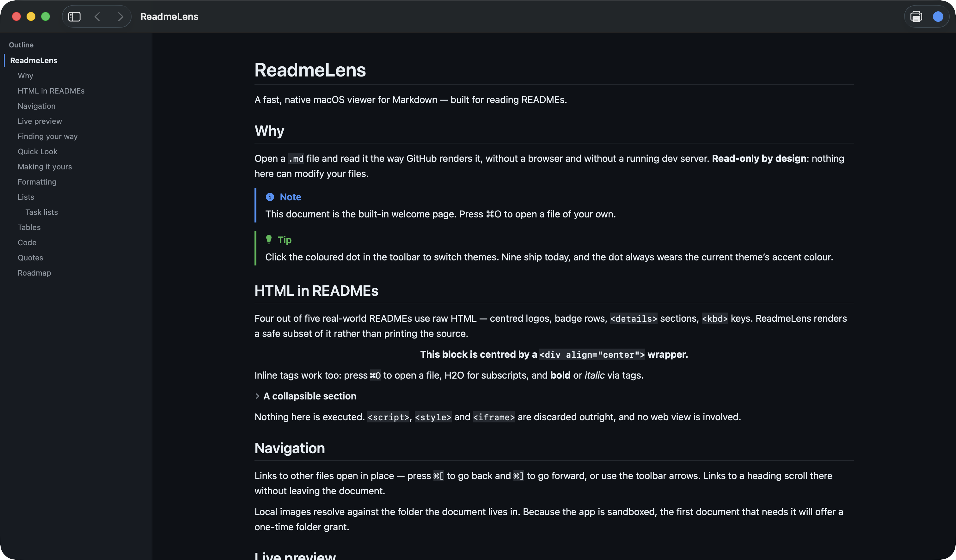The width and height of the screenshot is (956, 560).
Task: Click the '<kbd>' inline code
Action: coord(715,319)
